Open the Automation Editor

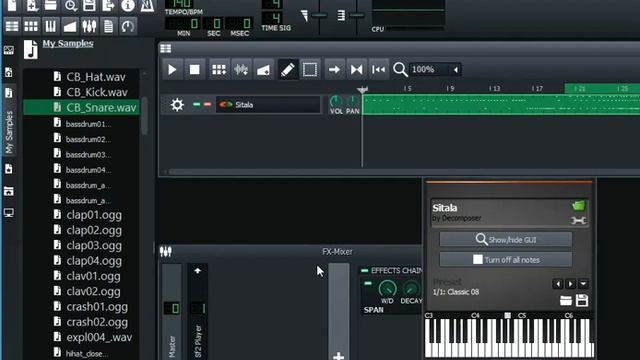(x=70, y=27)
